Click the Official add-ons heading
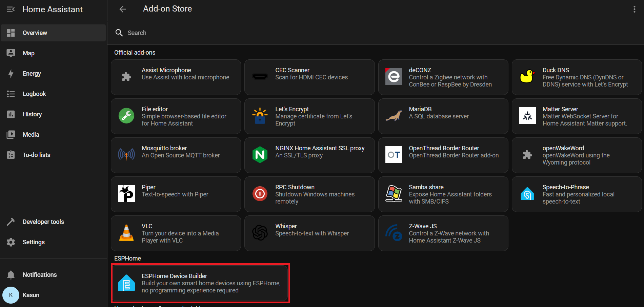Screen dimensions: 644x307 pyautogui.click(x=135, y=53)
